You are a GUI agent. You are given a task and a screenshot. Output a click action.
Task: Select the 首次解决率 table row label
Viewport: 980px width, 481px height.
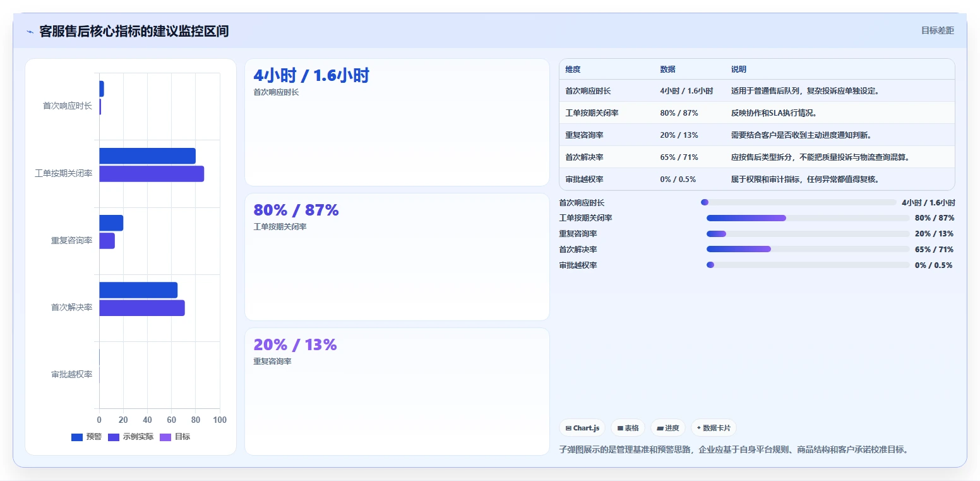pos(584,157)
